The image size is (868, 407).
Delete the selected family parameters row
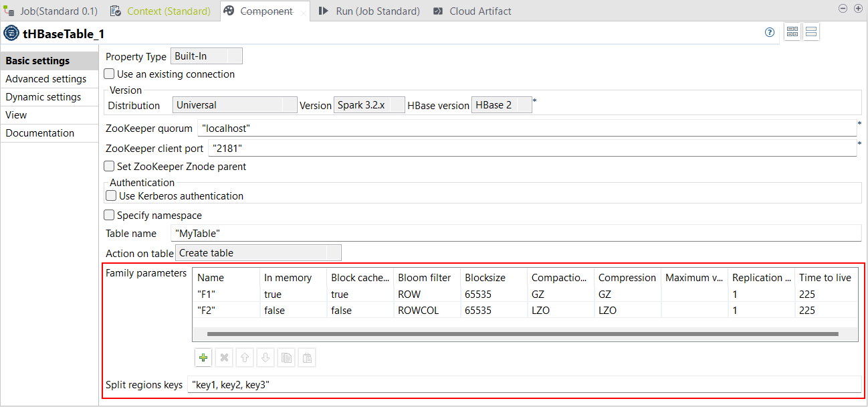[x=224, y=357]
